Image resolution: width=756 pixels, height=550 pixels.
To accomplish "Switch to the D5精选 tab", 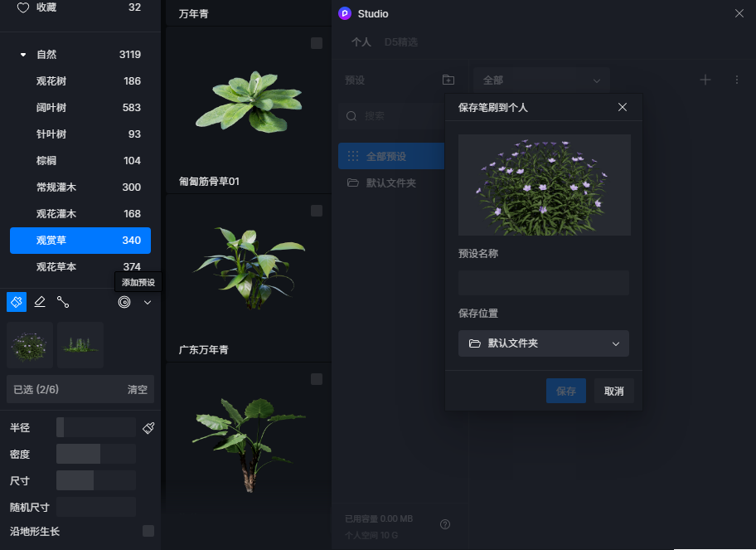I will click(400, 42).
